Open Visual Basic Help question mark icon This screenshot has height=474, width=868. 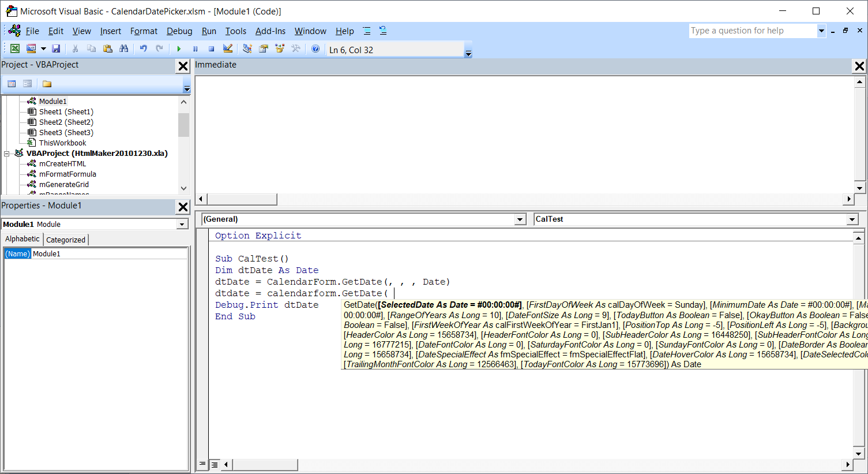pos(315,49)
